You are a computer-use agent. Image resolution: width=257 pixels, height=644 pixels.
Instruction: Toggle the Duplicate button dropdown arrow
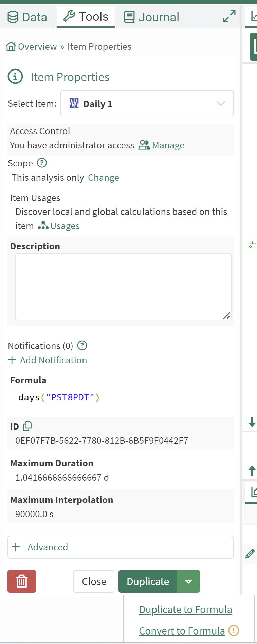pyautogui.click(x=188, y=581)
